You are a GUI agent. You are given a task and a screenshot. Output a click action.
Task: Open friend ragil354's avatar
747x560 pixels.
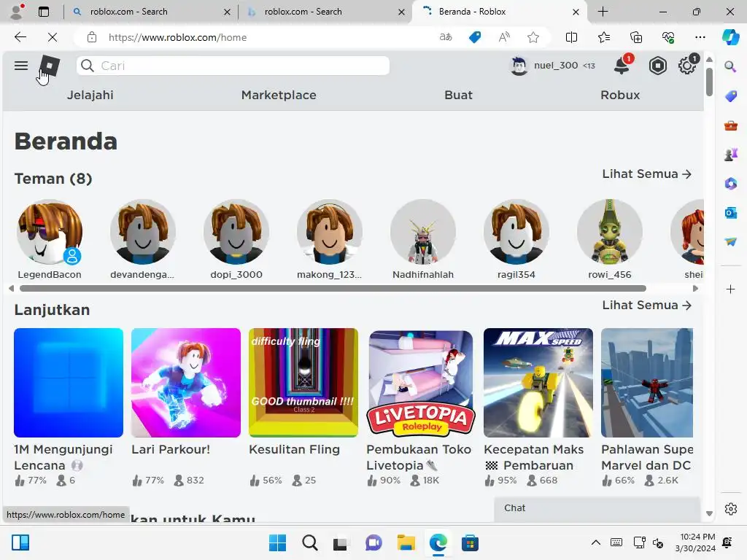click(516, 232)
